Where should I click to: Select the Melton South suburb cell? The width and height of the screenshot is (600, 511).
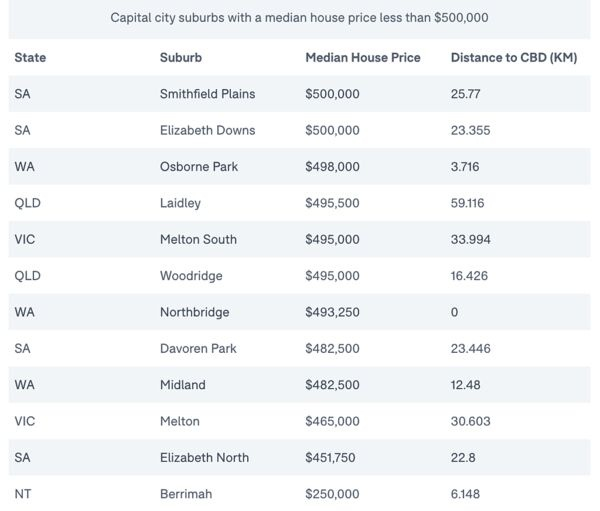[x=198, y=239]
